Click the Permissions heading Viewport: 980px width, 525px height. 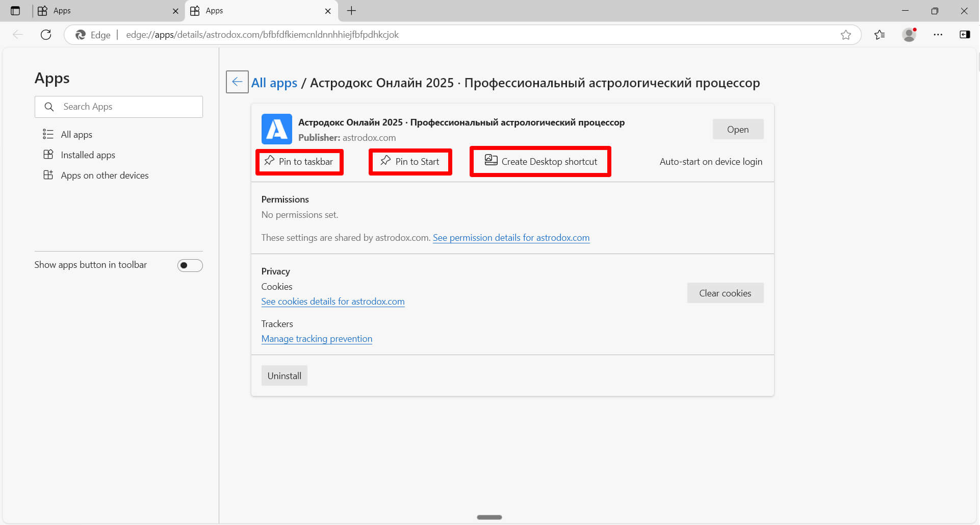(x=285, y=199)
